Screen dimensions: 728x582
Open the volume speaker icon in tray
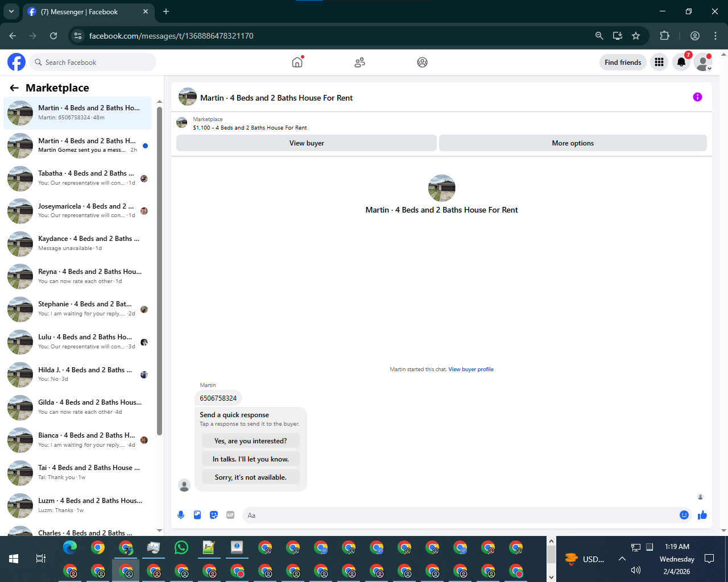pyautogui.click(x=636, y=570)
